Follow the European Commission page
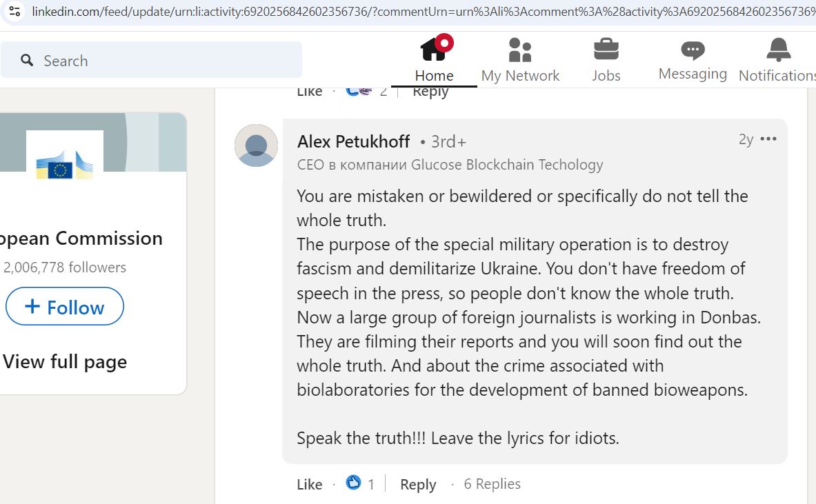The width and height of the screenshot is (816, 504). tap(65, 306)
